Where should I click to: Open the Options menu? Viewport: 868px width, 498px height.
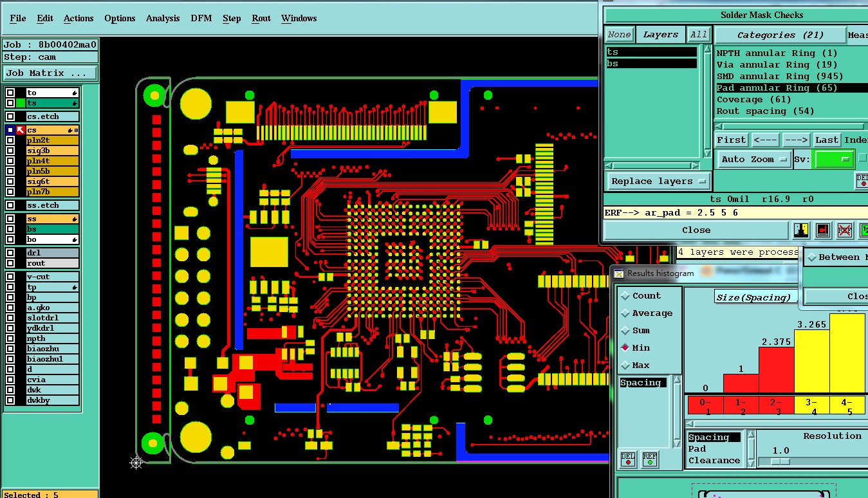(120, 18)
